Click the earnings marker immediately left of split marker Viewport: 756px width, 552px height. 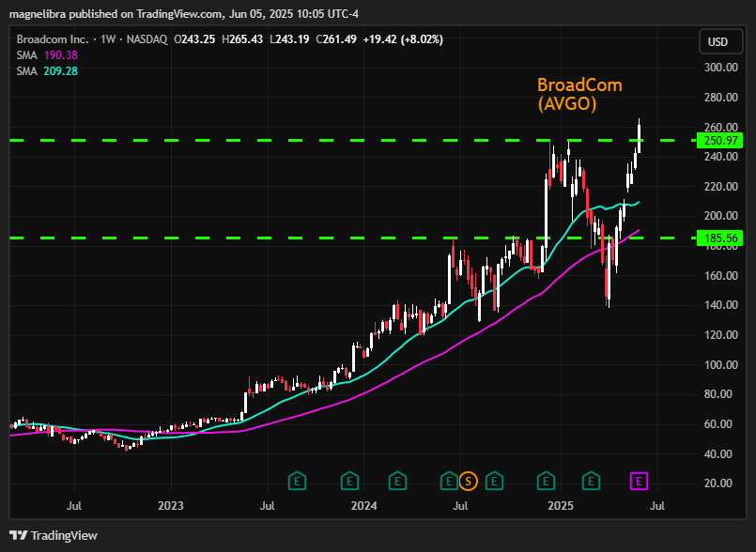click(x=449, y=482)
